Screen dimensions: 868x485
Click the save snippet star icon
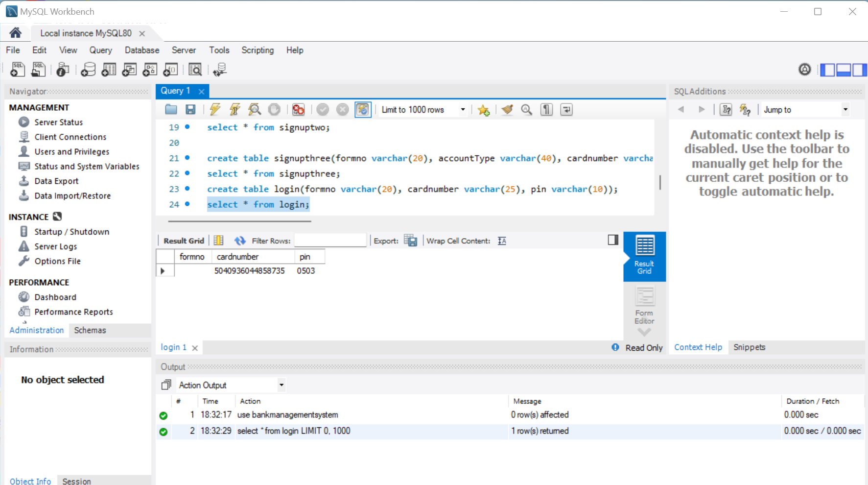pyautogui.click(x=484, y=110)
